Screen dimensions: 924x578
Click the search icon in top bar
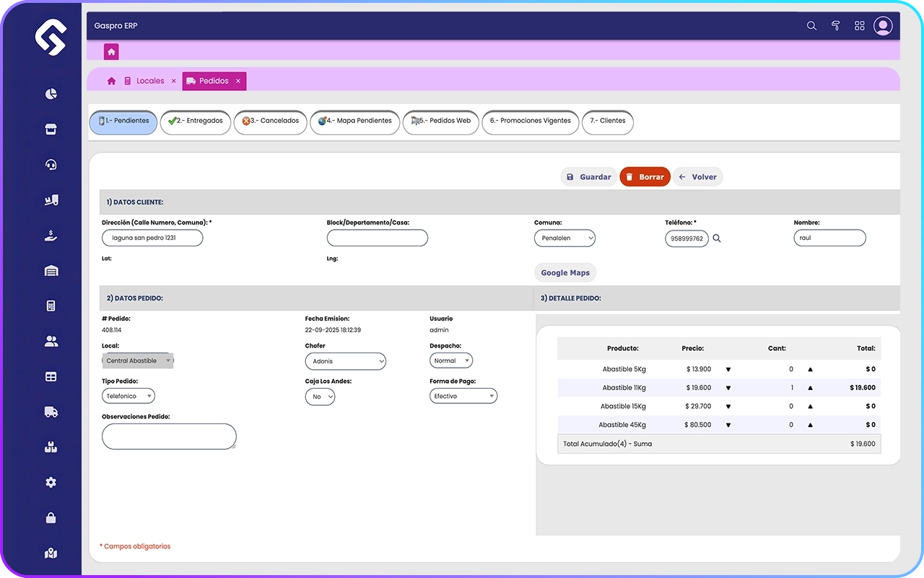point(811,26)
